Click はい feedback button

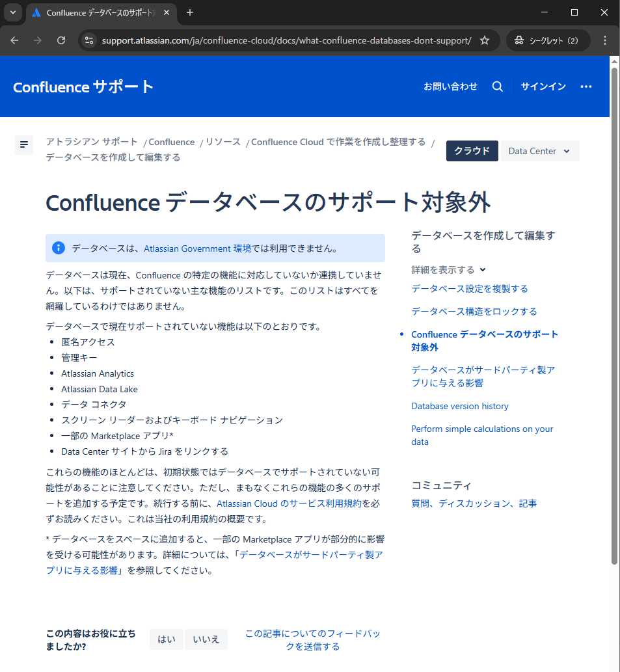point(167,639)
